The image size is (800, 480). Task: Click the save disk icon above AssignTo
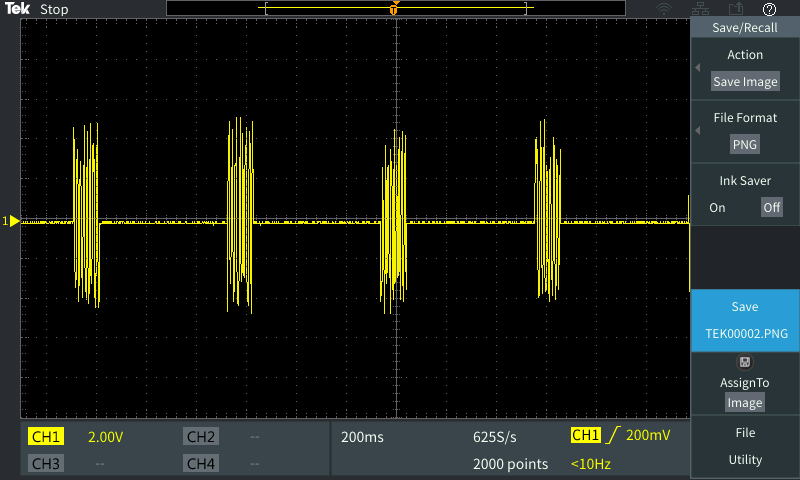pyautogui.click(x=745, y=362)
